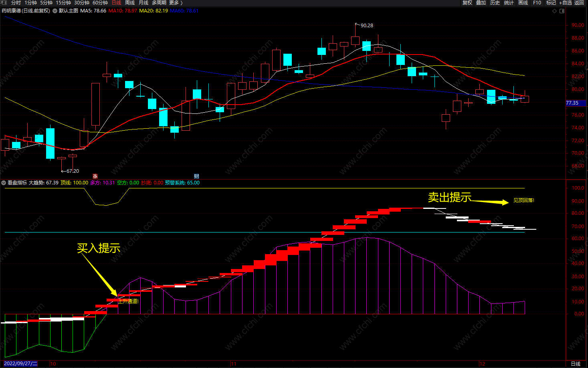Image resolution: width=588 pixels, height=368 pixels.
Task: Open F10 company information
Action: click(x=537, y=3)
